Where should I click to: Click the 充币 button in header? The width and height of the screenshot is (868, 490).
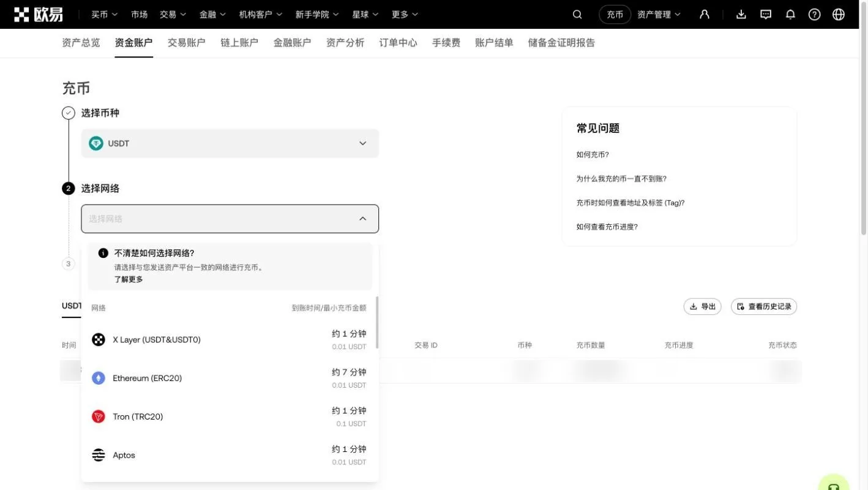(615, 14)
